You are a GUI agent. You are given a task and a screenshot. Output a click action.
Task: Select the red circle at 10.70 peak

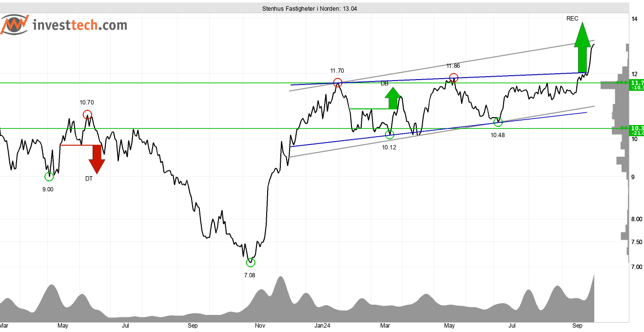(87, 115)
